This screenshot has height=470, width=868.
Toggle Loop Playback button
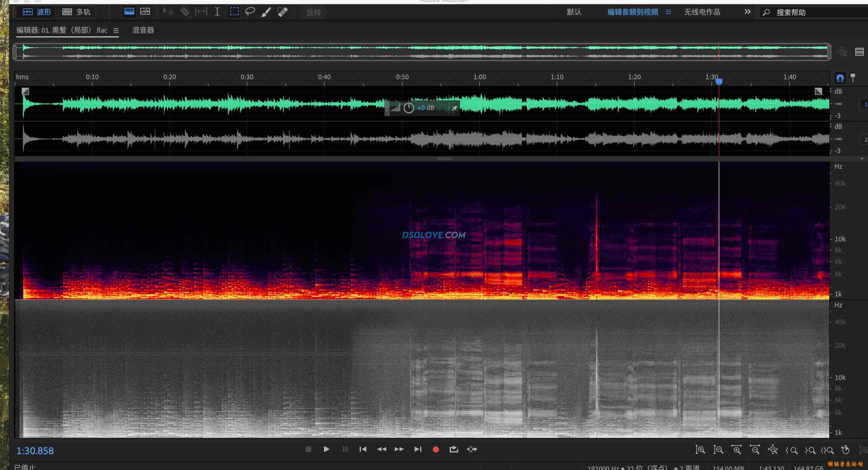tap(454, 449)
